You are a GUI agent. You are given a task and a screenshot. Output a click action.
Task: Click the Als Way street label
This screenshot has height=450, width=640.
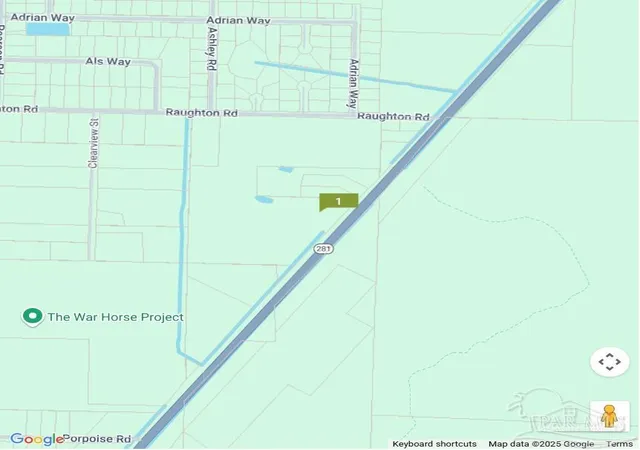coord(108,61)
